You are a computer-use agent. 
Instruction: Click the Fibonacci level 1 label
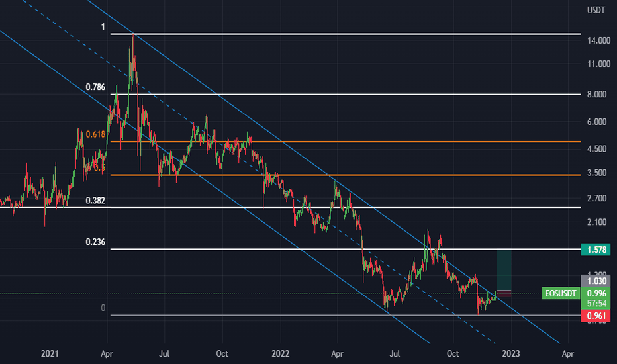click(x=103, y=26)
